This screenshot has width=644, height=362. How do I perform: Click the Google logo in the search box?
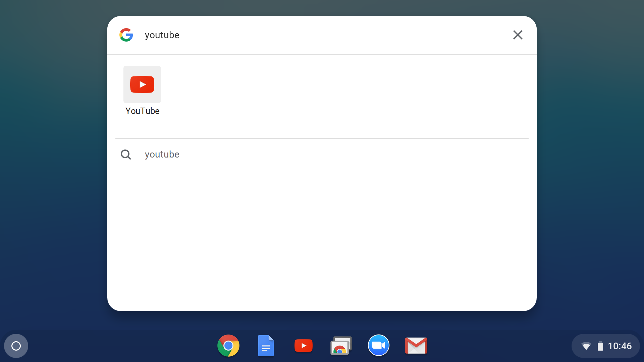pyautogui.click(x=126, y=35)
